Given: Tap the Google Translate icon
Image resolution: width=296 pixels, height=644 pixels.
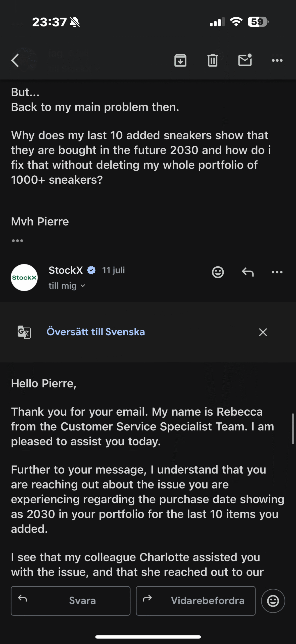Looking at the screenshot, I should tap(24, 332).
